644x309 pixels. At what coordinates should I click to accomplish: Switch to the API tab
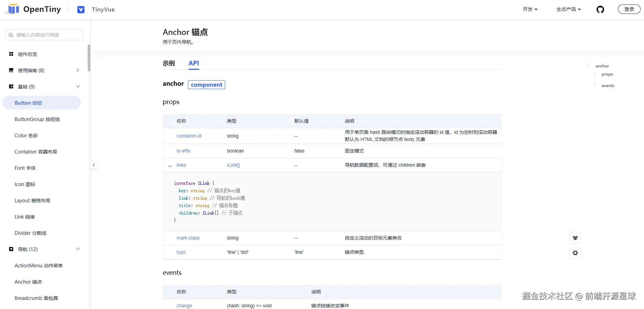tap(194, 63)
